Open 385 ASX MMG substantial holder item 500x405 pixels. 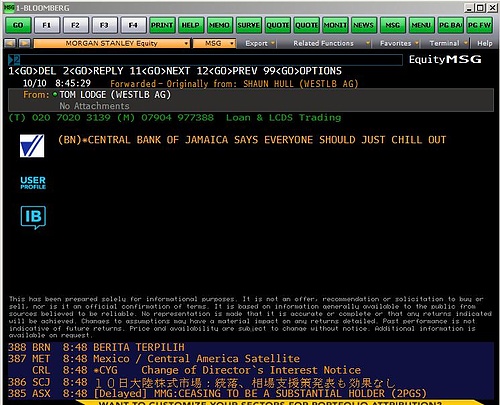point(251,393)
